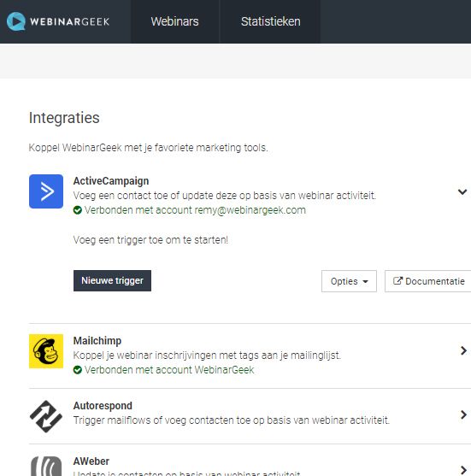Click the Nieuwe trigger button
This screenshot has height=476, width=471.
pos(112,280)
